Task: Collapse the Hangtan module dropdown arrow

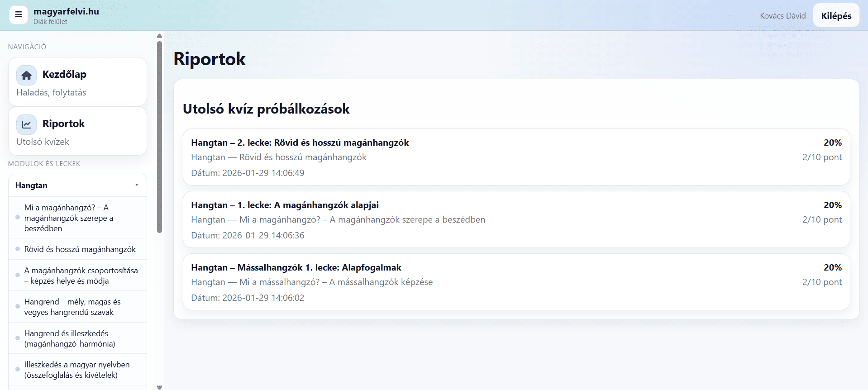Action: pos(137,185)
